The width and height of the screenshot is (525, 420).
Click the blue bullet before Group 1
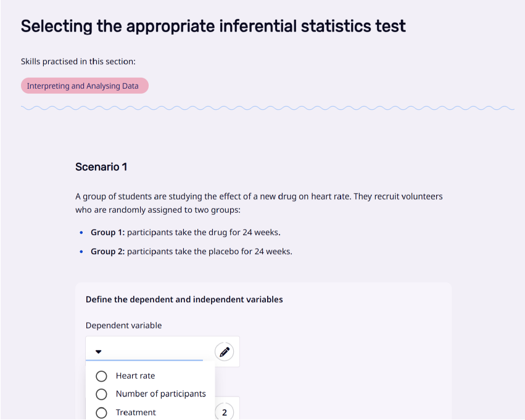[x=81, y=233]
